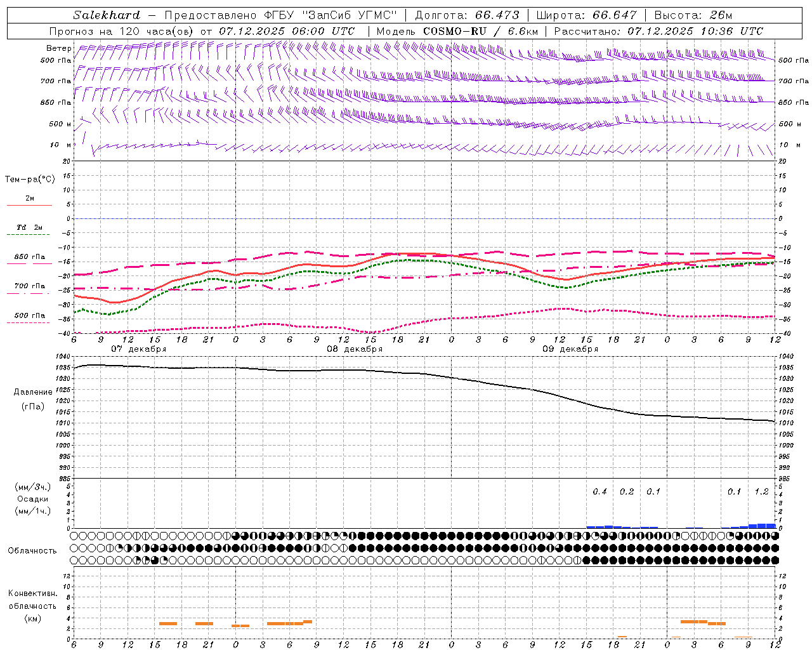Click the 1.2 precipitation amount value
Viewport: 812px width, 650px height.
761,492
